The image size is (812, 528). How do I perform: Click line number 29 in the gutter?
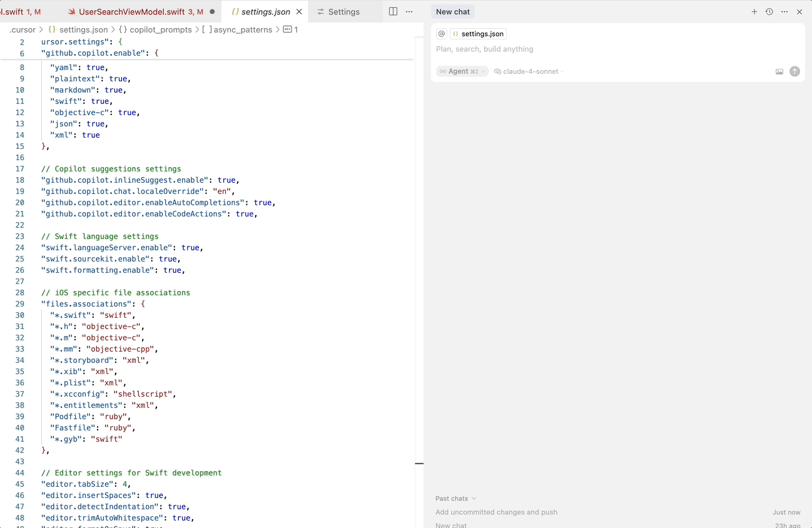20,304
